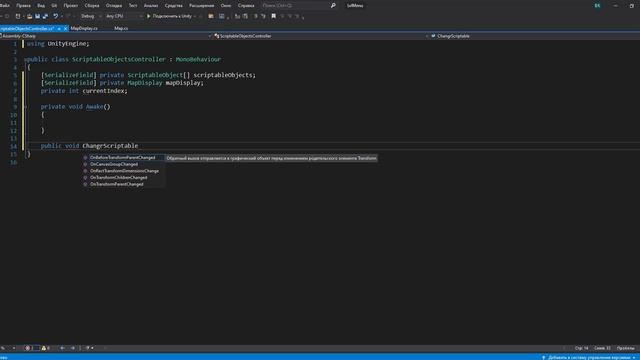Open the Git menu
Viewport: 640px width, 360px height.
[x=54, y=6]
